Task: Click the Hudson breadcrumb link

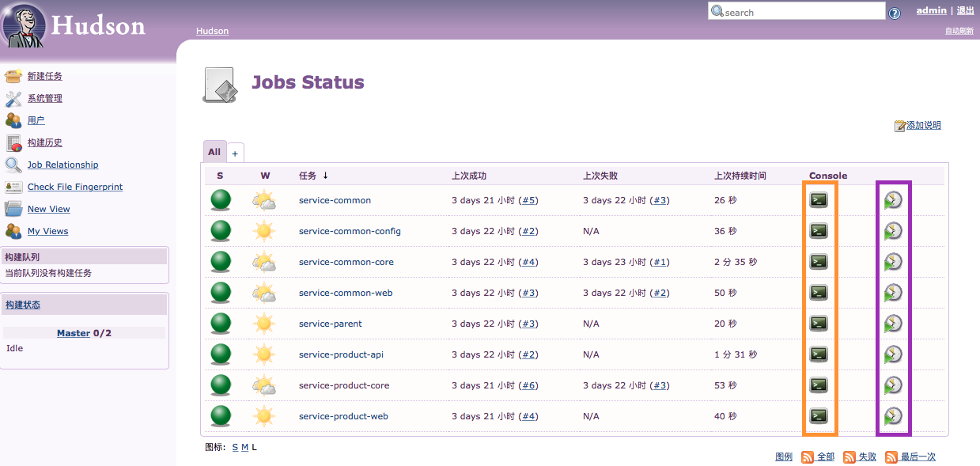Action: pos(212,31)
